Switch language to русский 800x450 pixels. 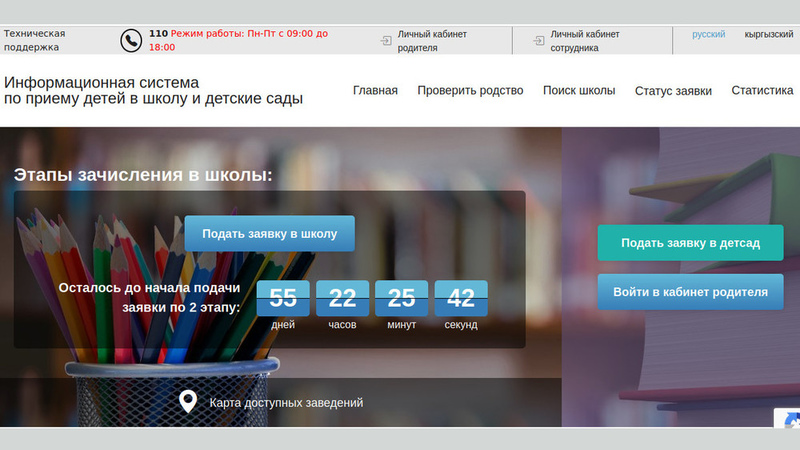pos(709,34)
